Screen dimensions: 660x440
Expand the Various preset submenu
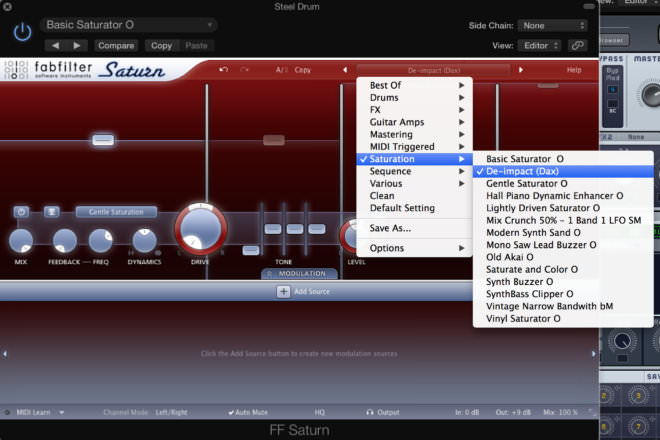point(415,184)
